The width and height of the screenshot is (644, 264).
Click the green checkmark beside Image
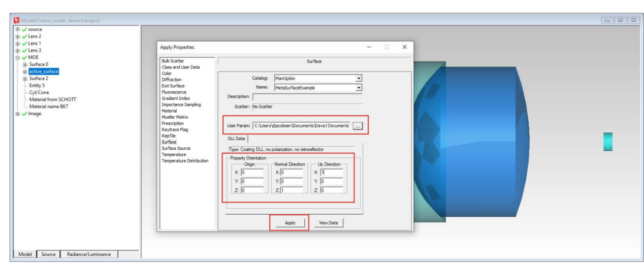tap(23, 114)
